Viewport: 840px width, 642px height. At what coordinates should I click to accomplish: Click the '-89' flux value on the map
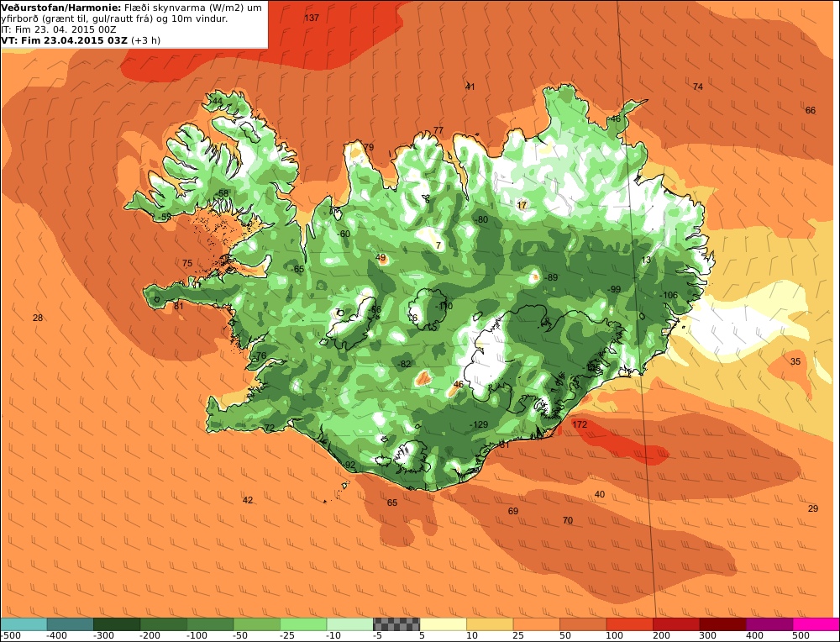[550, 277]
